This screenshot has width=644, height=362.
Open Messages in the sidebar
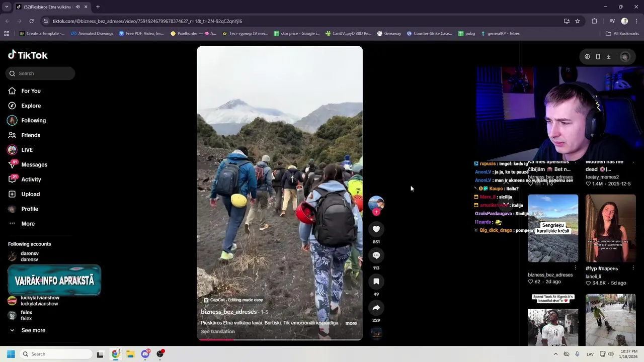click(x=34, y=165)
